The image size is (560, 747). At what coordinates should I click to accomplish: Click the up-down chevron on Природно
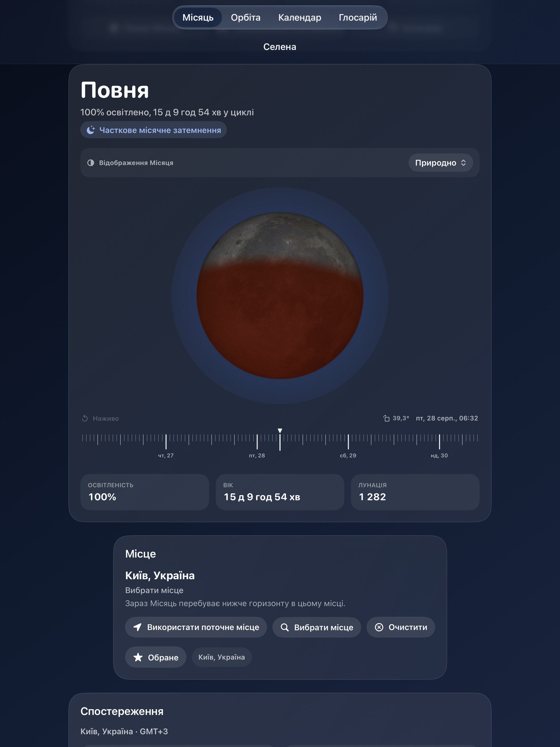click(463, 163)
